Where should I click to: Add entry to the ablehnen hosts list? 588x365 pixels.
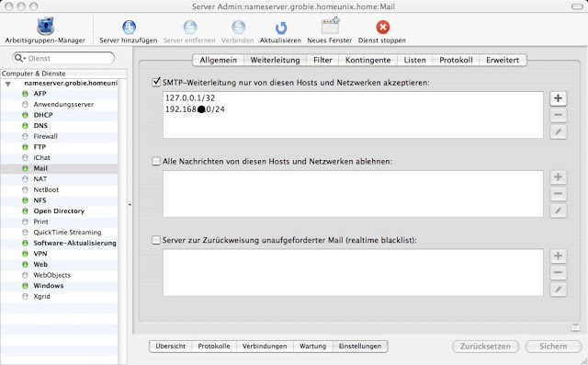pyautogui.click(x=558, y=177)
